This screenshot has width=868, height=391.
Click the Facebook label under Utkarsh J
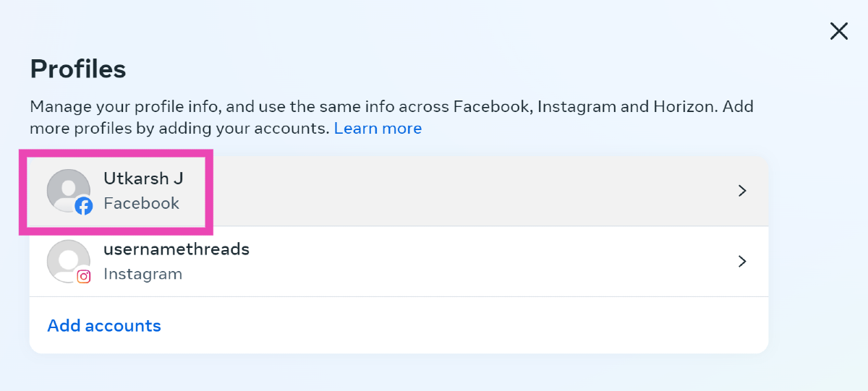(141, 203)
